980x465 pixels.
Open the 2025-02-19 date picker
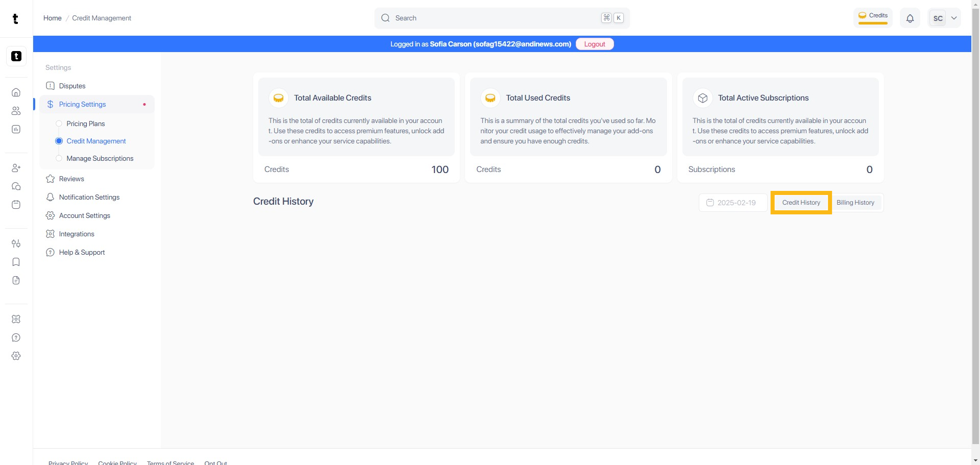coord(732,203)
